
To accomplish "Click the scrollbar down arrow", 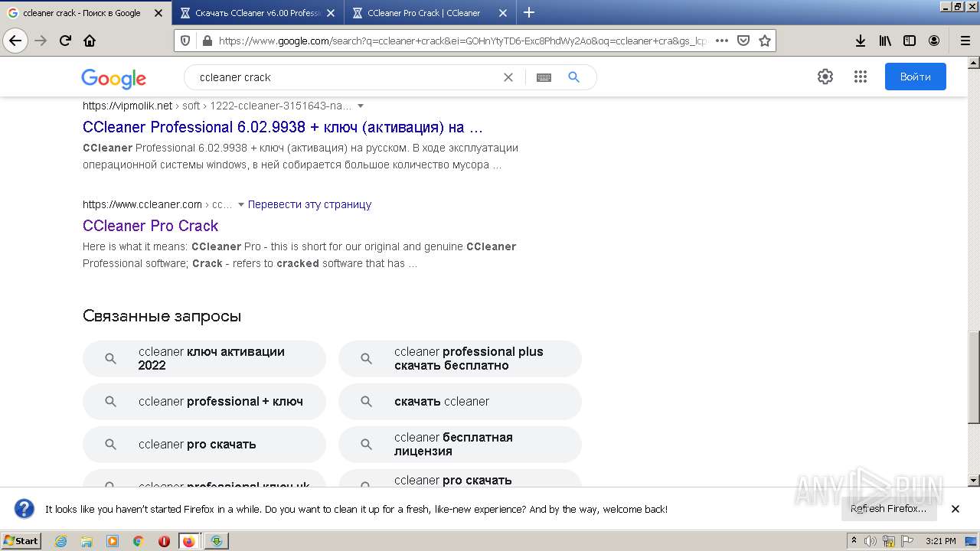I will [x=974, y=481].
